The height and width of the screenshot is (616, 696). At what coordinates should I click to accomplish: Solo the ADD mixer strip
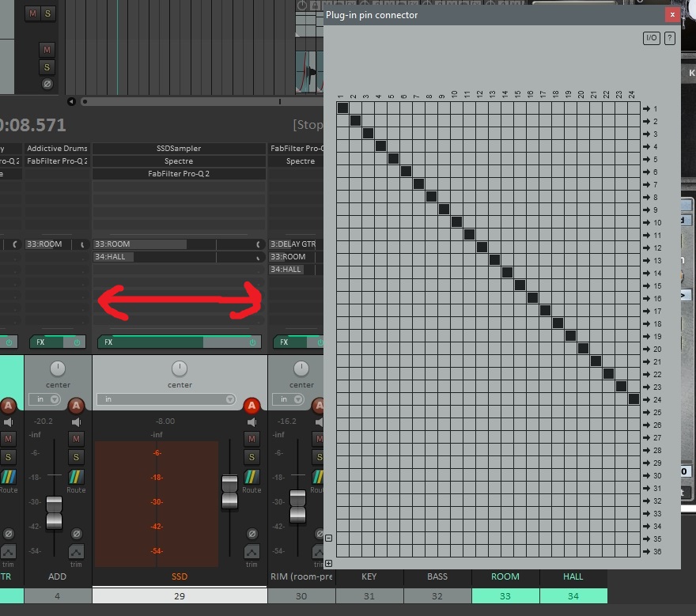point(76,457)
